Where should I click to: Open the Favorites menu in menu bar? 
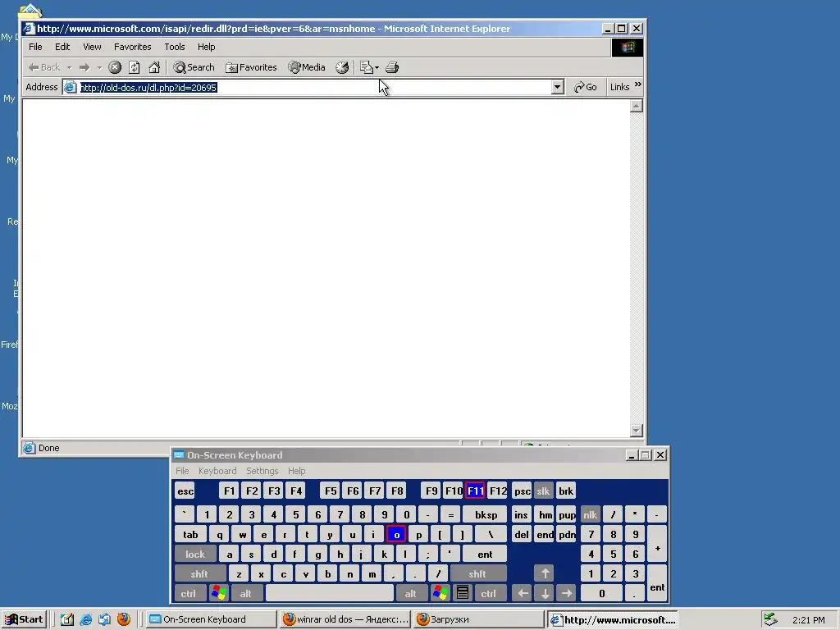[132, 47]
